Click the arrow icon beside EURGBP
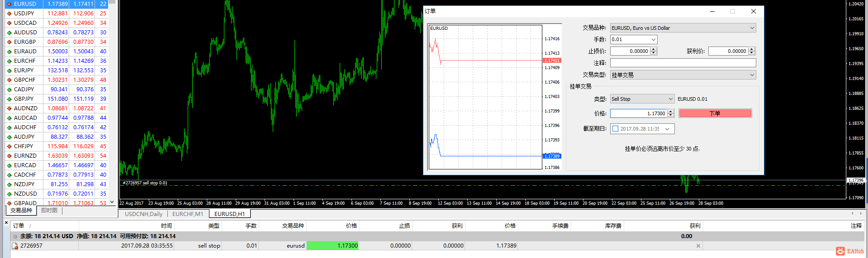 (9, 42)
